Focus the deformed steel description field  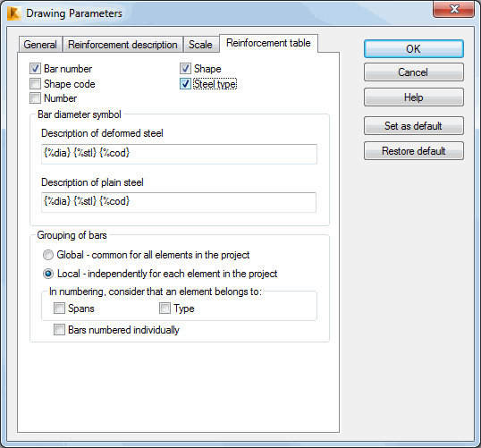[179, 154]
